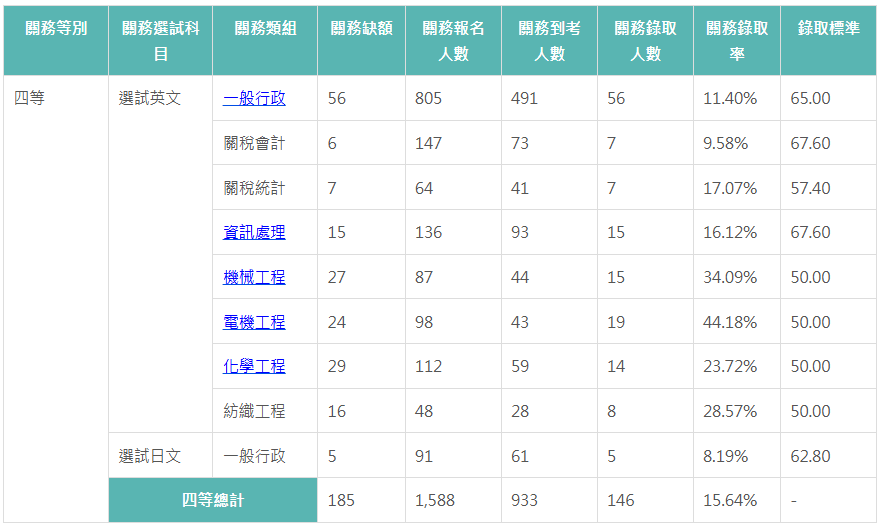Click the 112 registrants value
The height and width of the screenshot is (527, 883).
point(429,367)
